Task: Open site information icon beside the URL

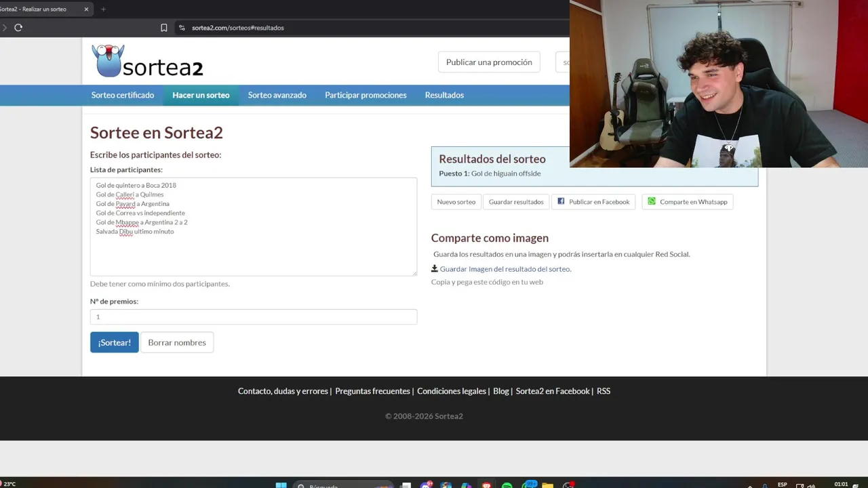Action: [x=182, y=28]
